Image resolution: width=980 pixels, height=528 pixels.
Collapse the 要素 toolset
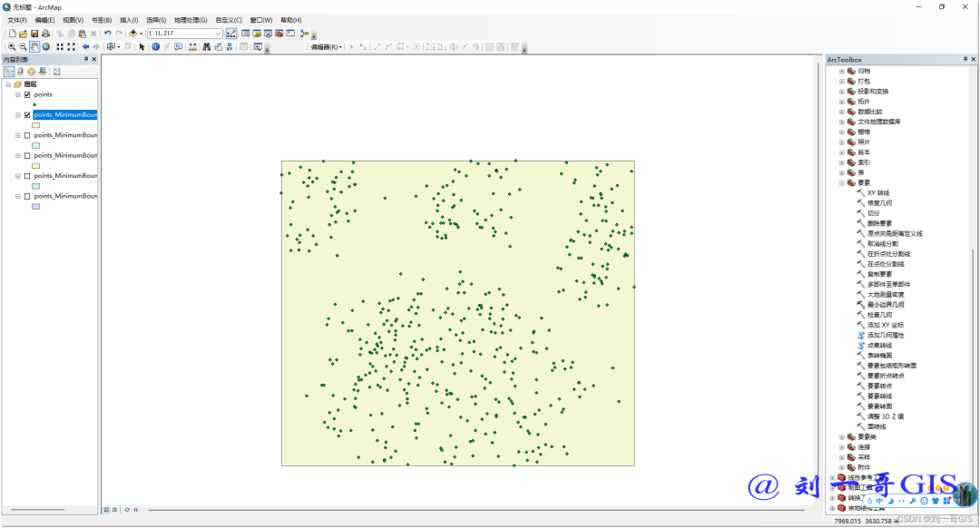842,183
